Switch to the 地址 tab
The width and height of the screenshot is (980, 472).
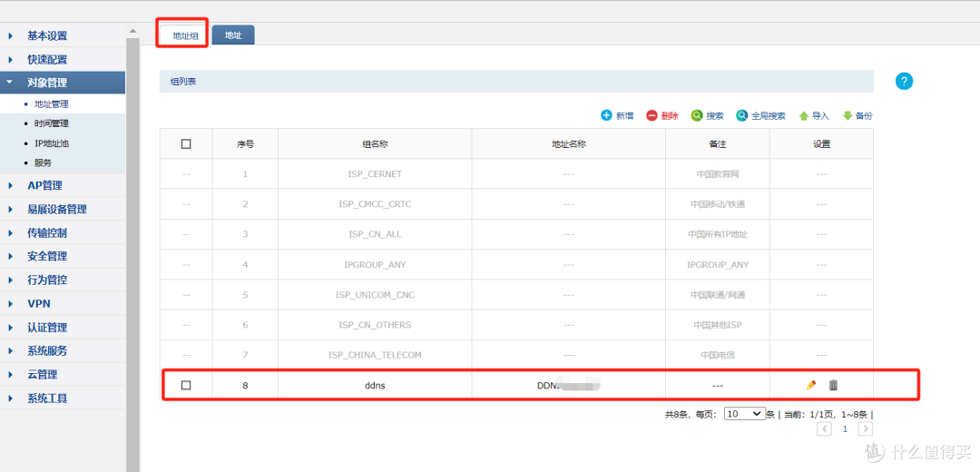click(233, 35)
